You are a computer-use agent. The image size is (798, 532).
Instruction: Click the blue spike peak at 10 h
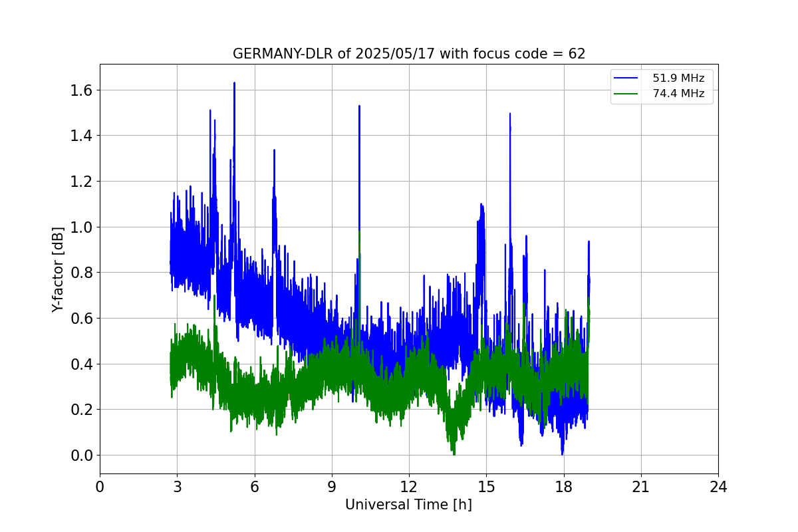[x=359, y=106]
